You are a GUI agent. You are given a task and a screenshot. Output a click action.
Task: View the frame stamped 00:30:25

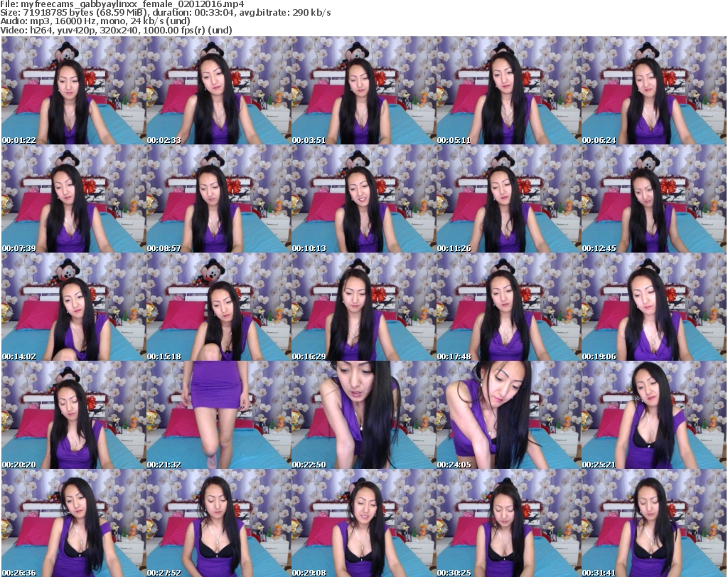click(x=508, y=523)
